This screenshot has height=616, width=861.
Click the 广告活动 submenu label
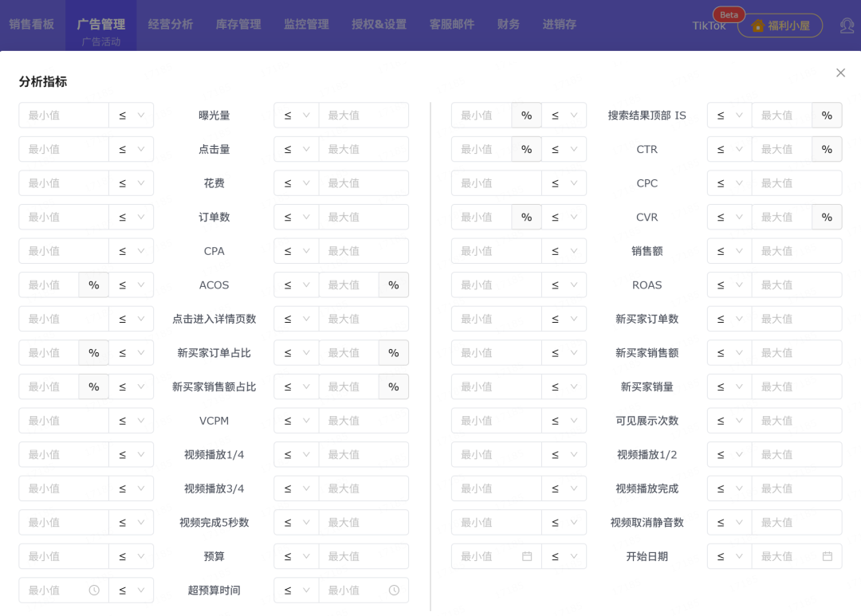coord(101,41)
